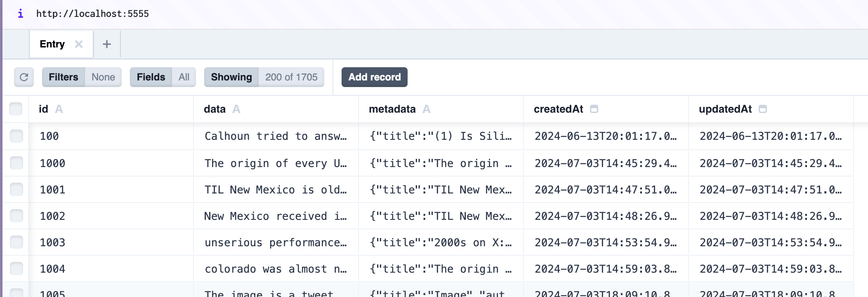868x297 pixels.
Task: Click the date icon beside createdAt
Action: pos(594,109)
